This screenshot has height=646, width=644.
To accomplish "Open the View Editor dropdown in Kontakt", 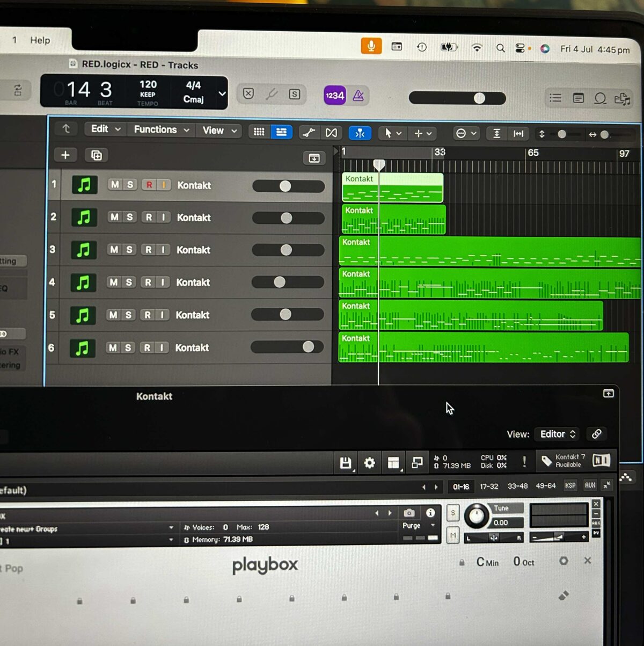I will pyautogui.click(x=558, y=434).
